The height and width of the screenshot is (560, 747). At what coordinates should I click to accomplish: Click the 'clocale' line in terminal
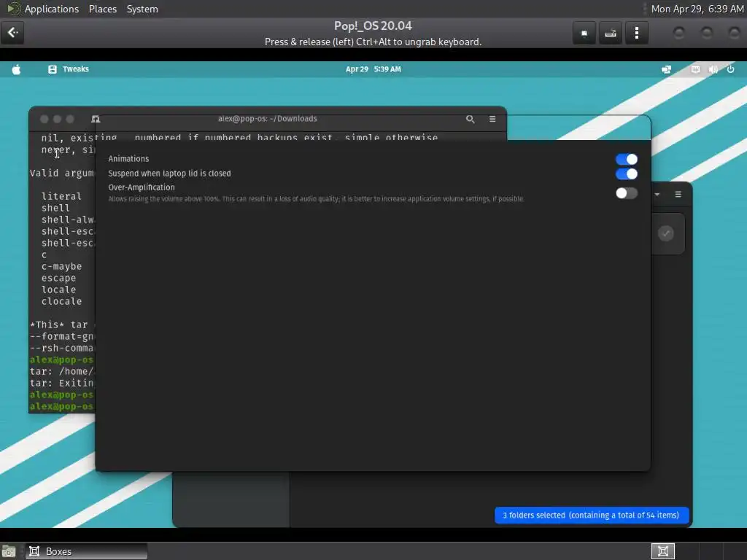[61, 301]
